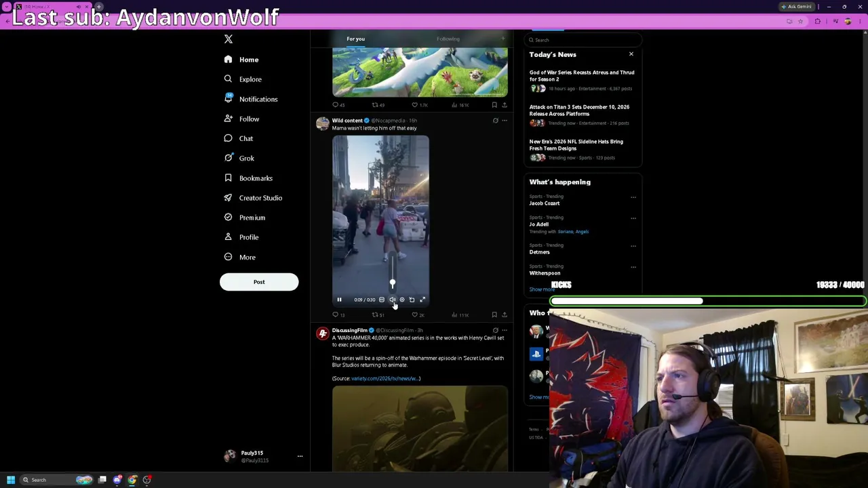Like the Wild content post
868x488 pixels.
pyautogui.click(x=418, y=315)
